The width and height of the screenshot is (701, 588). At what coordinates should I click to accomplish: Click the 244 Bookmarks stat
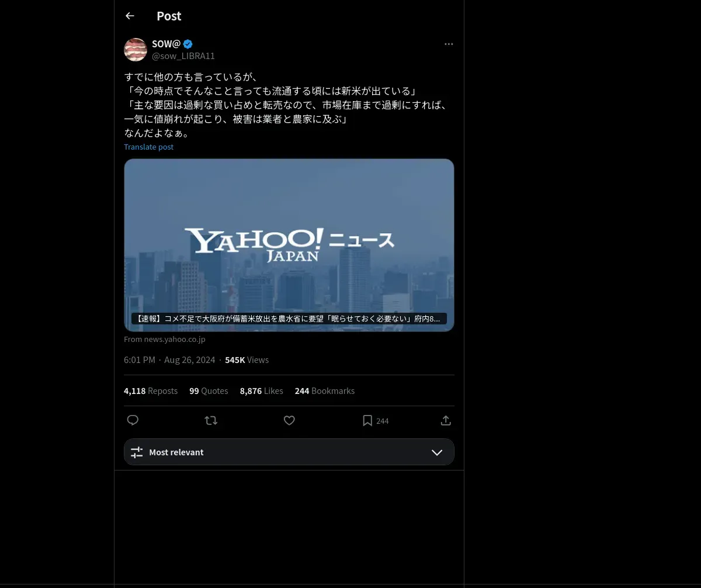click(325, 391)
